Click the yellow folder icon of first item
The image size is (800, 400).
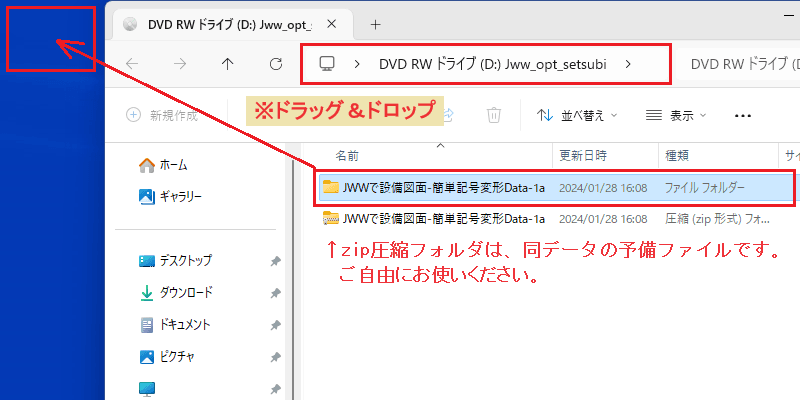331,187
